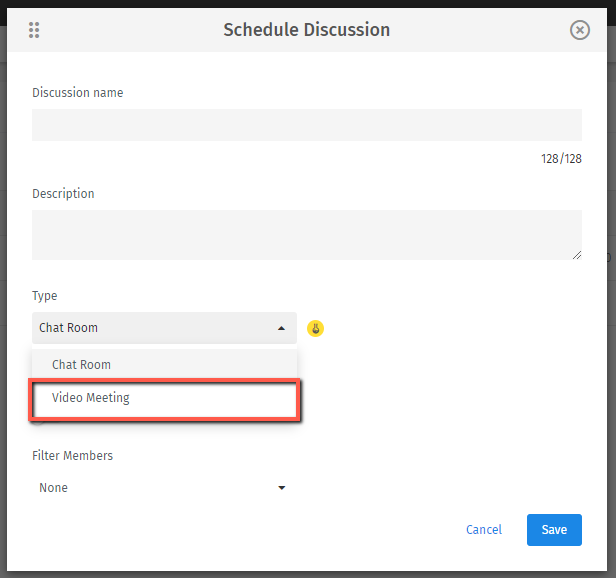The height and width of the screenshot is (578, 616).
Task: Click the Schedule Discussion title text
Action: click(306, 30)
